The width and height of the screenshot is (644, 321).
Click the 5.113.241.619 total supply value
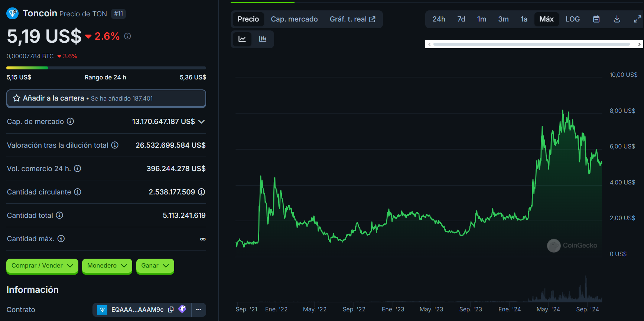(184, 215)
